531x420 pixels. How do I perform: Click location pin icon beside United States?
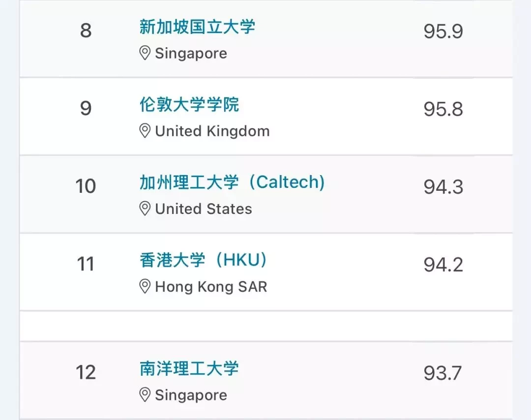145,209
